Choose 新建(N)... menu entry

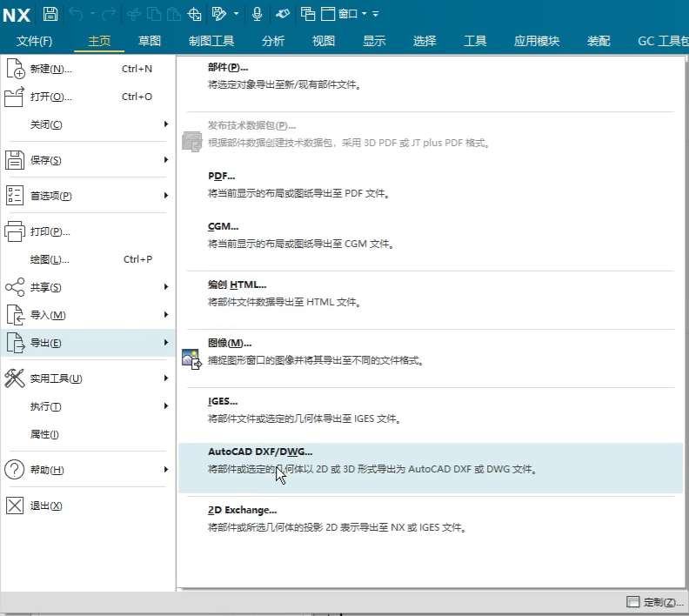[88, 69]
